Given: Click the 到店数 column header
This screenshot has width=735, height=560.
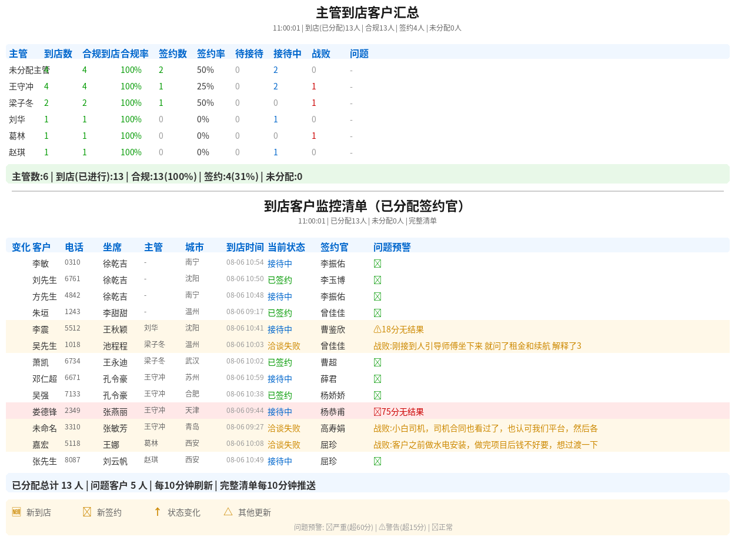Looking at the screenshot, I should (x=58, y=54).
